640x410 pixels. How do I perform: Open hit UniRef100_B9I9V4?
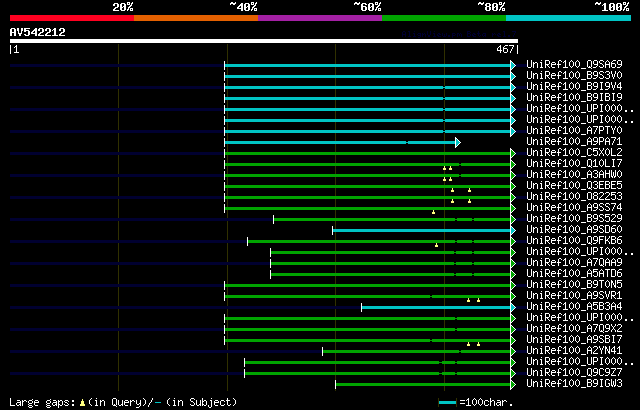coord(574,86)
